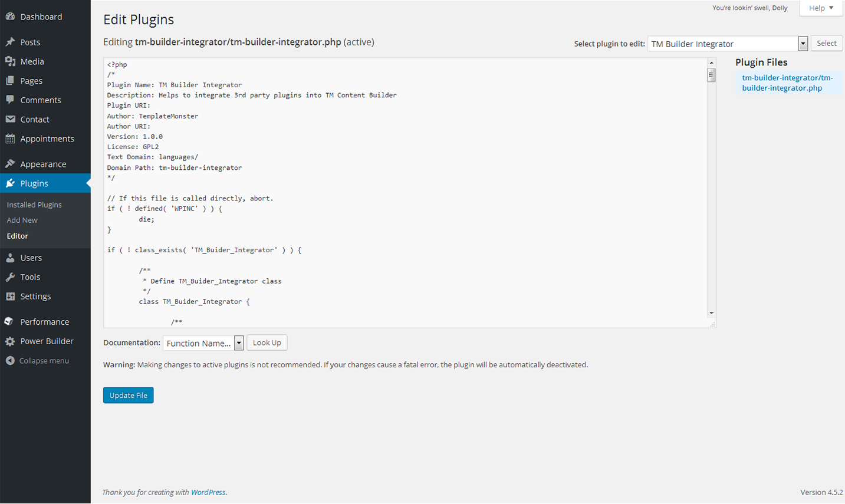The image size is (845, 504).
Task: Click the Power Builder gear icon
Action: click(10, 341)
